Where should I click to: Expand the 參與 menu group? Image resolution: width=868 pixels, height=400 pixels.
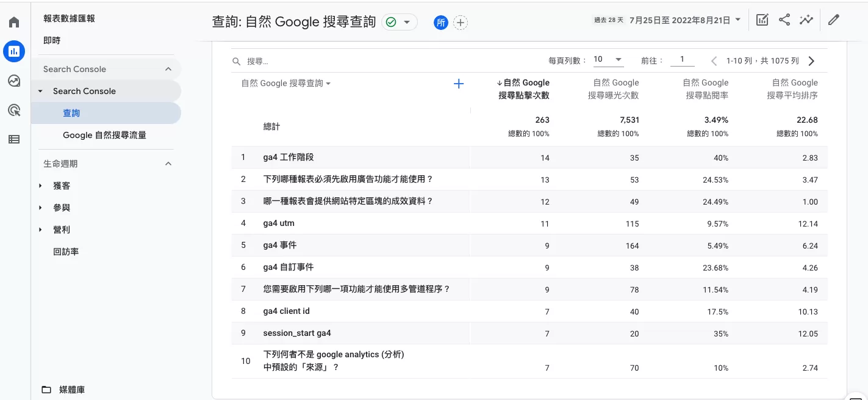41,208
